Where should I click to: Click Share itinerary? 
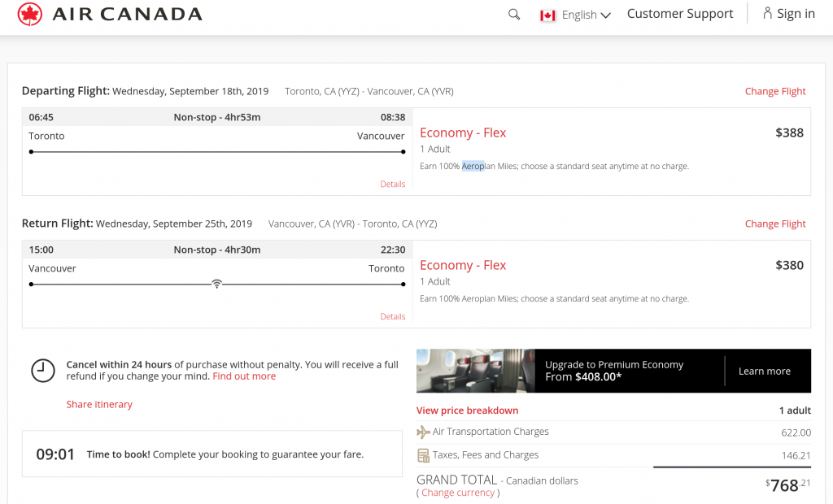[x=99, y=404]
